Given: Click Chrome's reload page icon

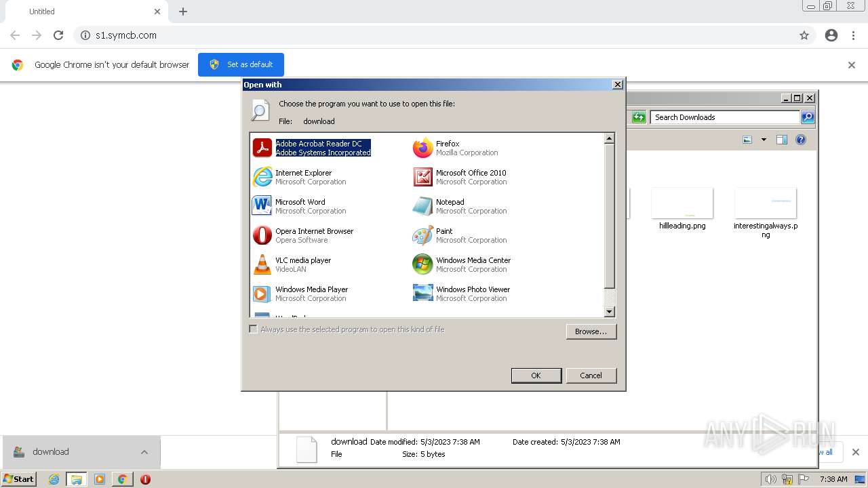Looking at the screenshot, I should pyautogui.click(x=58, y=35).
